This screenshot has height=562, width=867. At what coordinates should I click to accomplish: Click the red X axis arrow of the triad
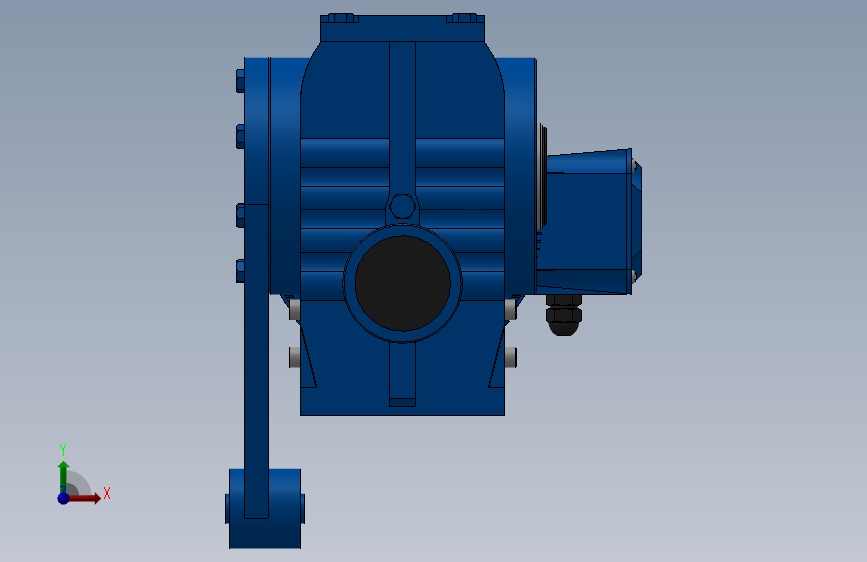point(84,498)
